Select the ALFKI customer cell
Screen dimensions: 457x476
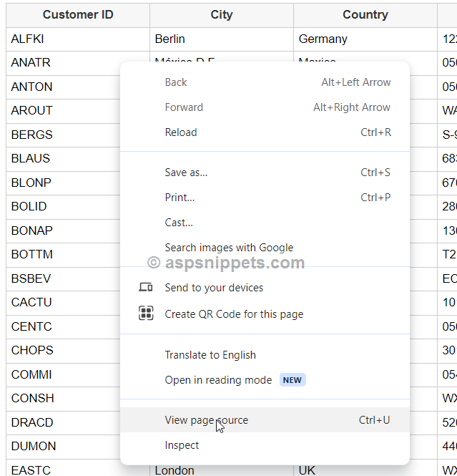pyautogui.click(x=27, y=39)
